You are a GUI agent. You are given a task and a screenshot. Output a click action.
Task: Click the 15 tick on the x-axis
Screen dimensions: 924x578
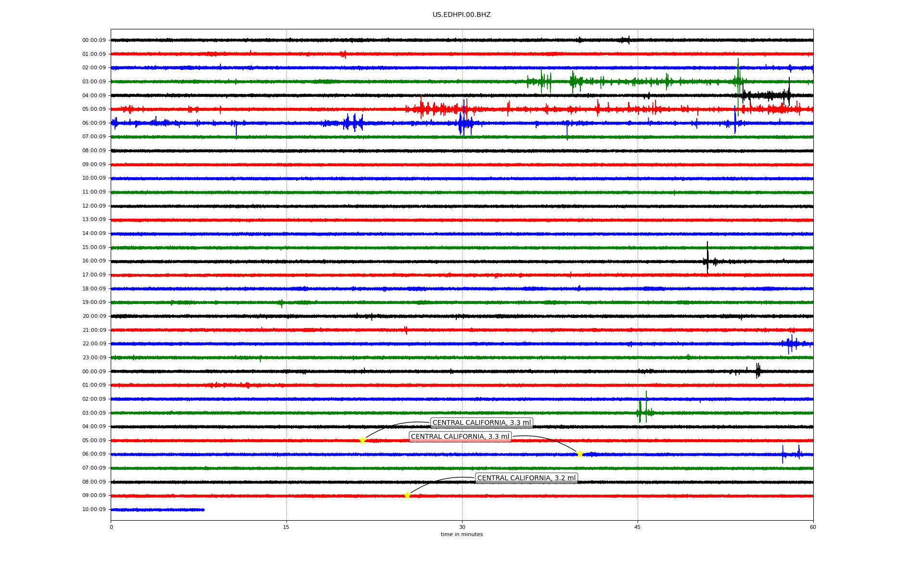point(286,527)
